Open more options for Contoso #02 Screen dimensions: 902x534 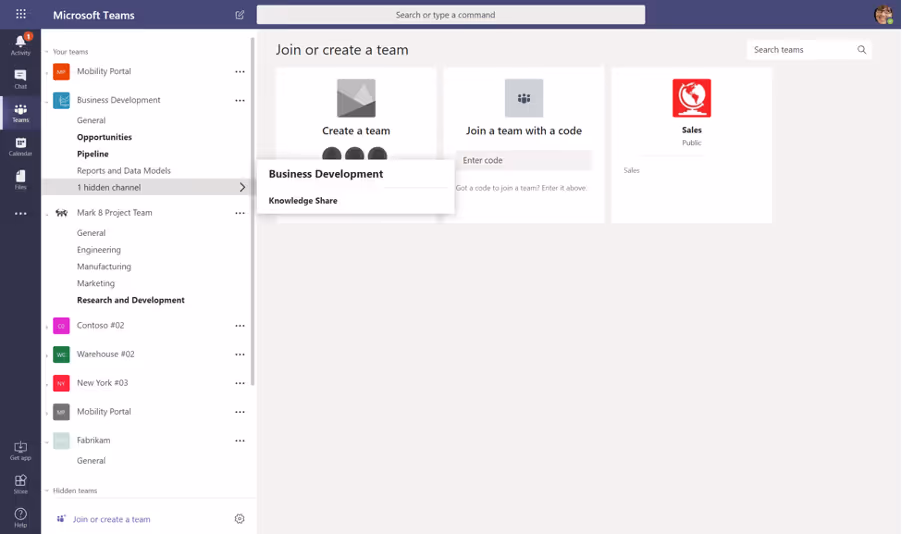click(x=240, y=326)
